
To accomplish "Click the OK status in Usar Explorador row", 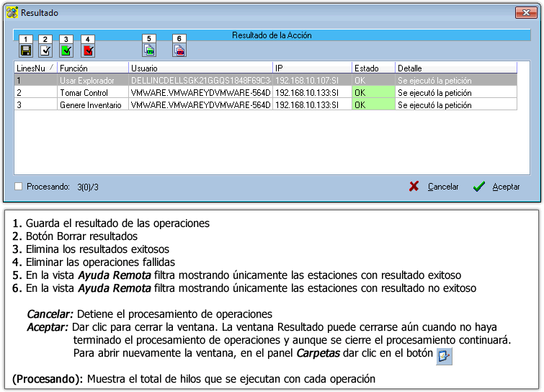I will 374,81.
